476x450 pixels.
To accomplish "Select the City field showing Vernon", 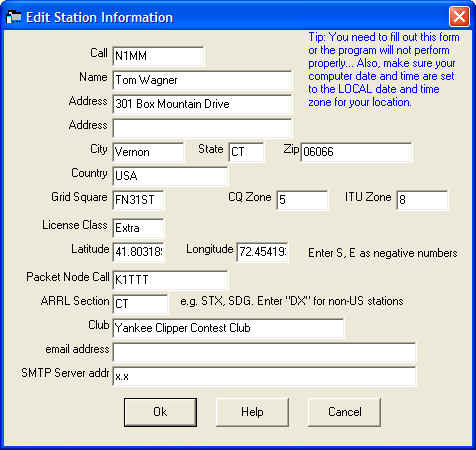I will pos(148,152).
